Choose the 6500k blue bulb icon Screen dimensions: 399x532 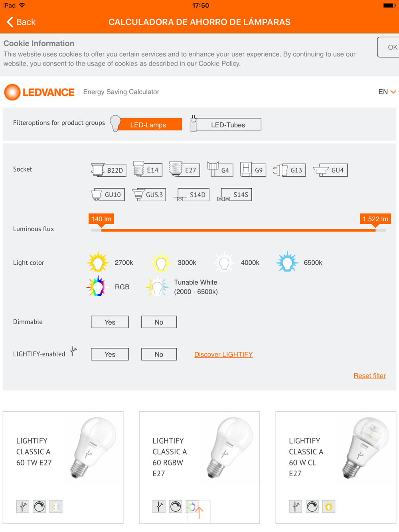pos(287,262)
